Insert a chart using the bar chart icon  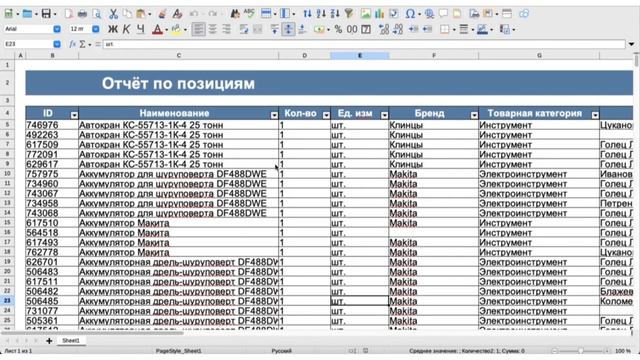click(x=379, y=13)
